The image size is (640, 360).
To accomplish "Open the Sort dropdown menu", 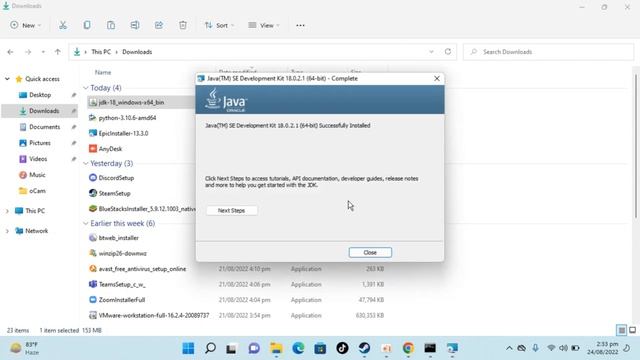I will pos(220,25).
